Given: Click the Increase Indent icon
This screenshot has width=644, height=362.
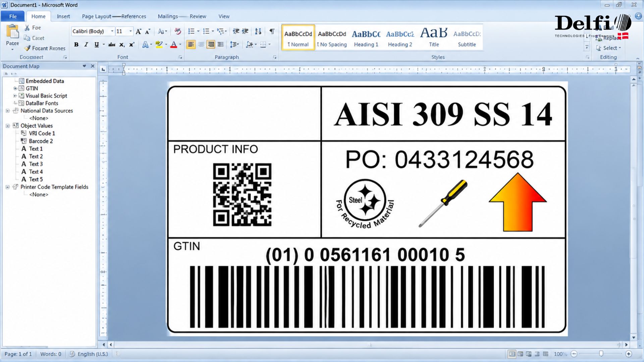Looking at the screenshot, I should tap(245, 31).
